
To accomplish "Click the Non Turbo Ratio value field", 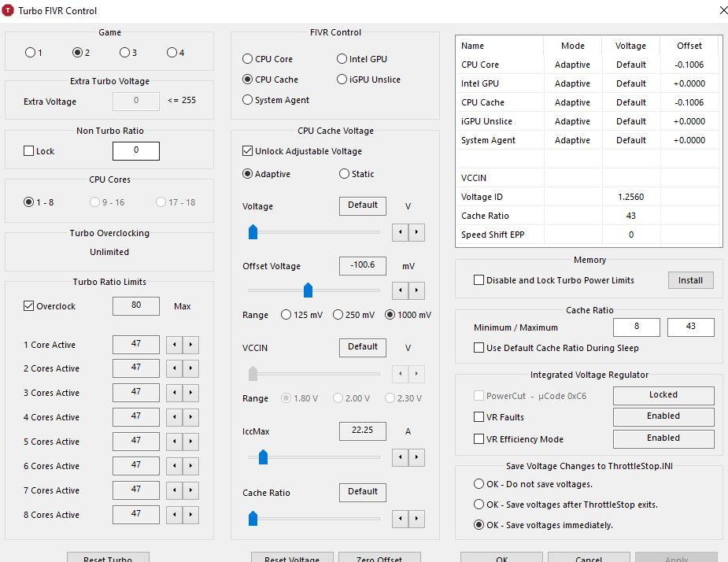I will 136,150.
